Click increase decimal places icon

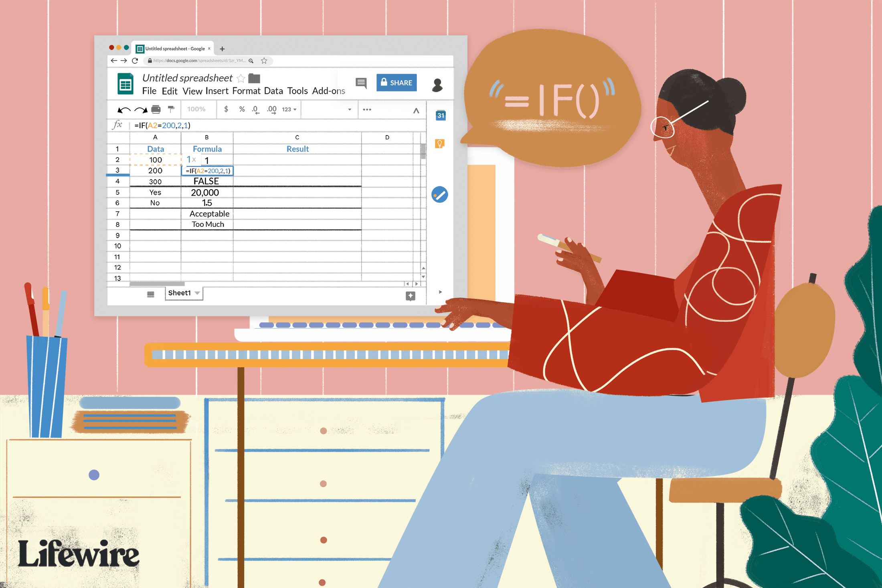tap(272, 110)
